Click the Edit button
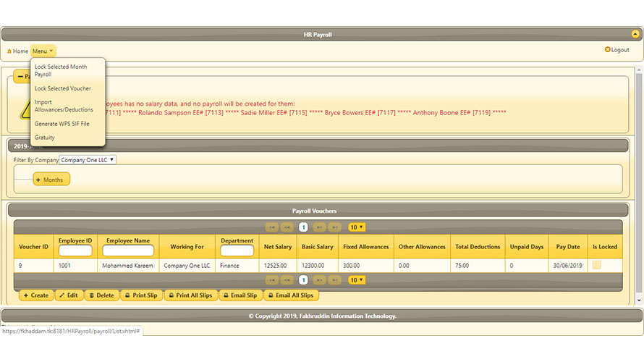Viewport: 644px width, 362px height. pos(69,295)
